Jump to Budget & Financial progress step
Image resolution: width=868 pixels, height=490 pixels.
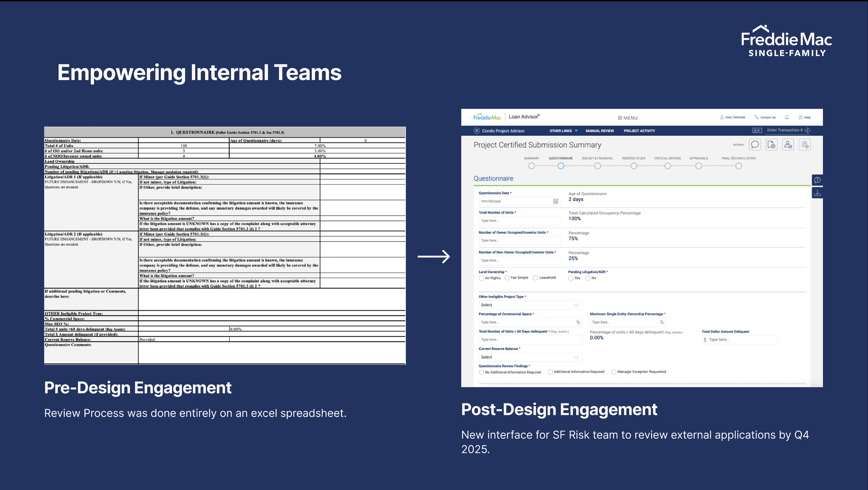tap(598, 166)
